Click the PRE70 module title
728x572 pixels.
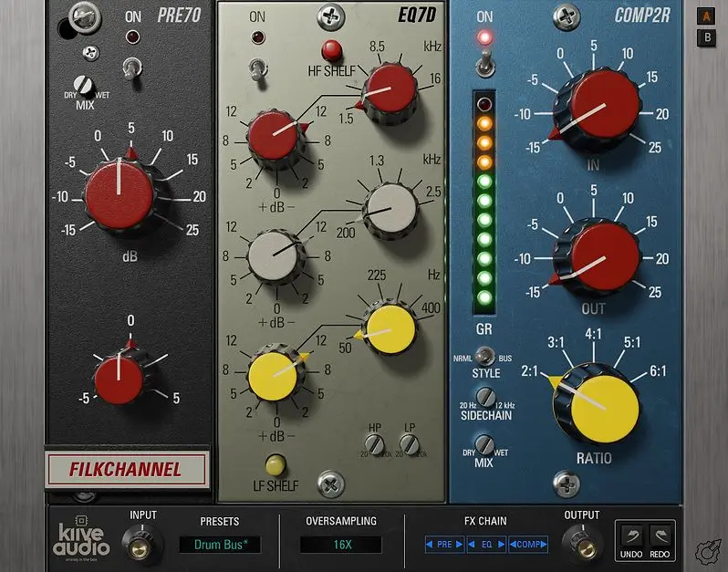pyautogui.click(x=179, y=16)
